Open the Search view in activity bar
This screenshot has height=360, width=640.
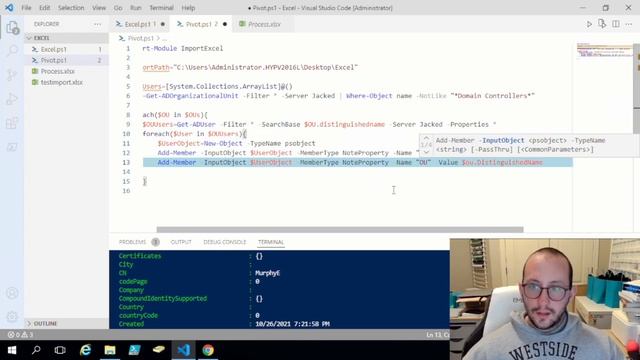12,51
